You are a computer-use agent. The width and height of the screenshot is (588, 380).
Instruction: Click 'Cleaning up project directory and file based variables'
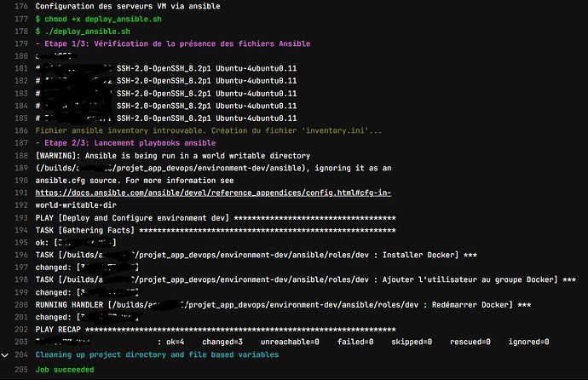157,354
